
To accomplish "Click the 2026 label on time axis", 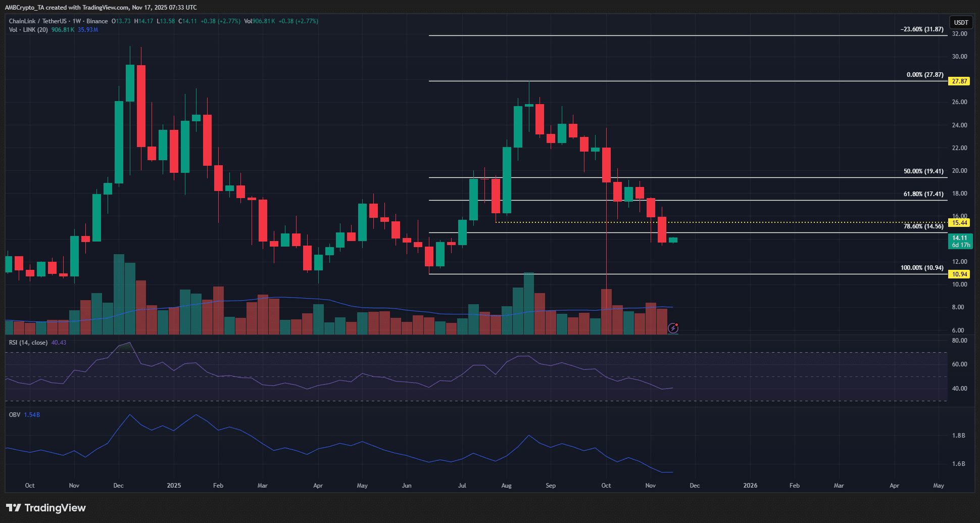I will pos(750,486).
